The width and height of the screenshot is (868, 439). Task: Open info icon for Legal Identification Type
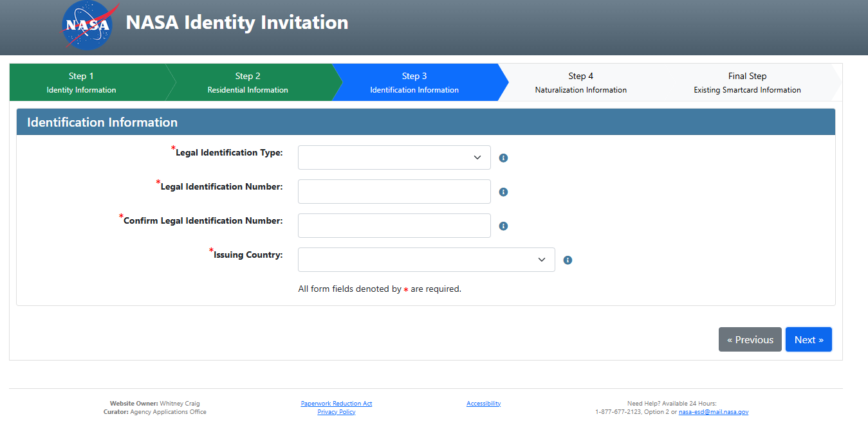click(x=504, y=158)
